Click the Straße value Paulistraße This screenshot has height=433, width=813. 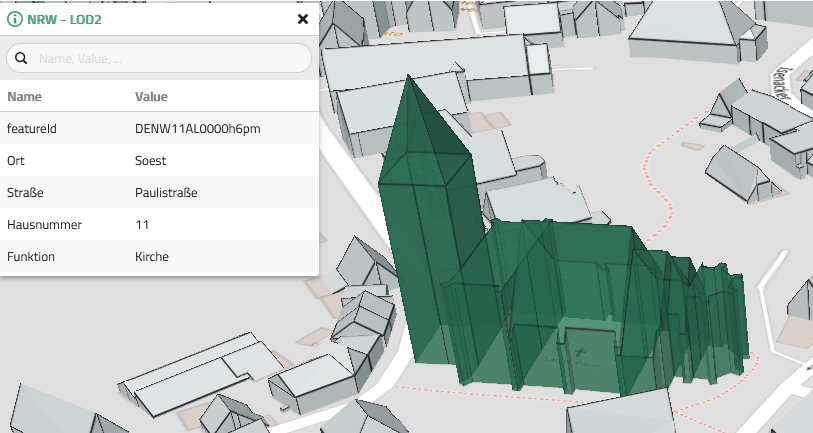(x=166, y=193)
